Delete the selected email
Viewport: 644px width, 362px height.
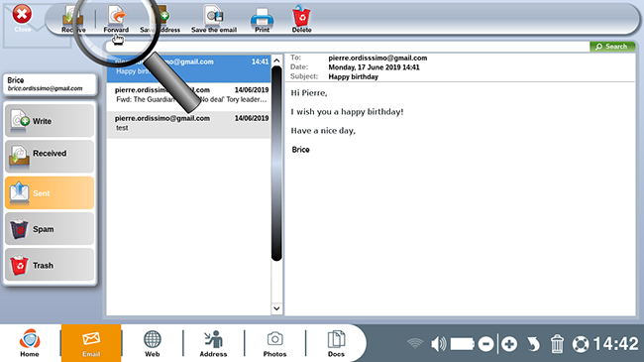tap(301, 19)
